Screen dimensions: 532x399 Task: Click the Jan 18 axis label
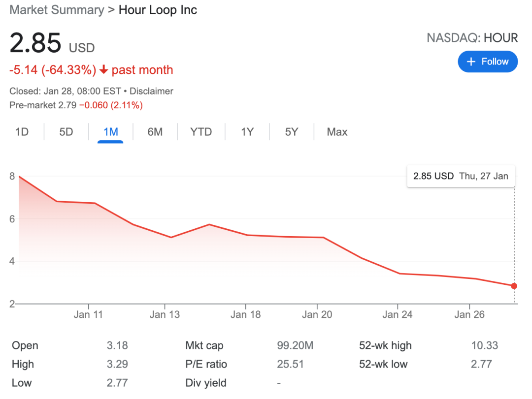[246, 314]
